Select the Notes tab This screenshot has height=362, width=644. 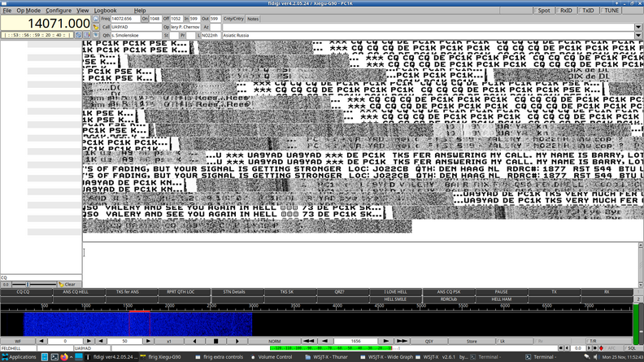coord(253,19)
